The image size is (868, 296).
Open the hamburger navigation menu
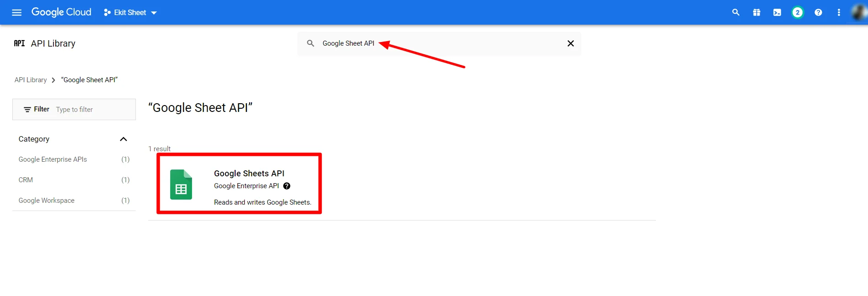(x=17, y=12)
